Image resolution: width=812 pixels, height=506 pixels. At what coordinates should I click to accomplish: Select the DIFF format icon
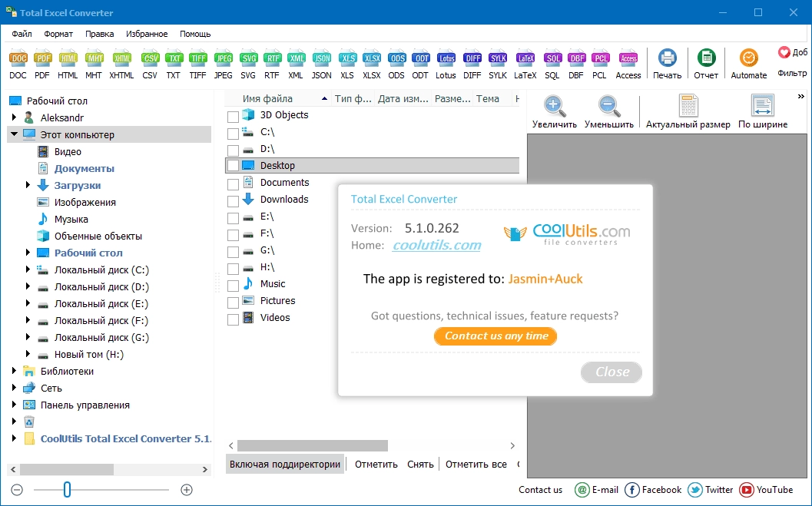tap(472, 58)
